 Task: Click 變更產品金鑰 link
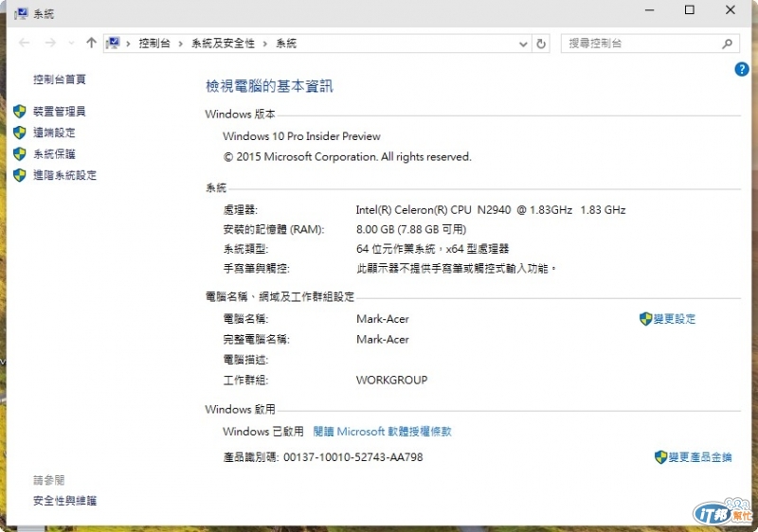coord(700,457)
